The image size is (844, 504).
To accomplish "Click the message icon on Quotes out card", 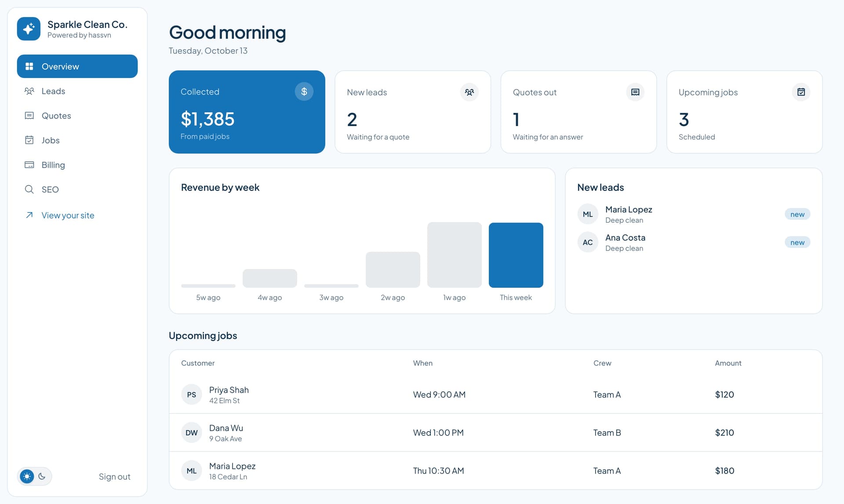I will pyautogui.click(x=635, y=92).
